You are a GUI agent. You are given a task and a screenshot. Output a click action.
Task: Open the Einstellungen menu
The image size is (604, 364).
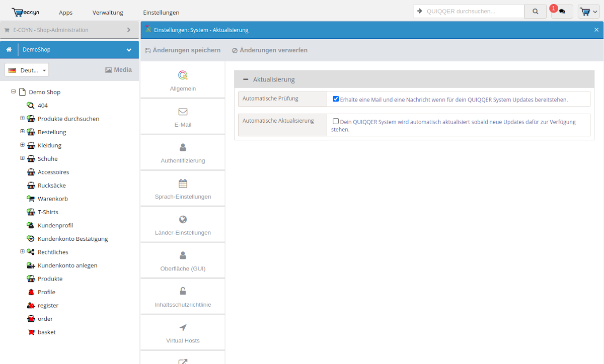click(161, 12)
